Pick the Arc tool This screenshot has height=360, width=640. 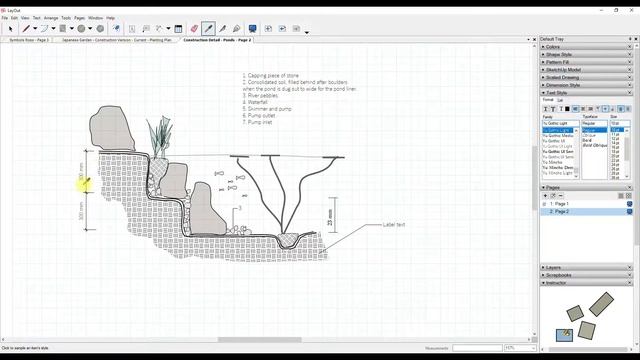[x=44, y=29]
